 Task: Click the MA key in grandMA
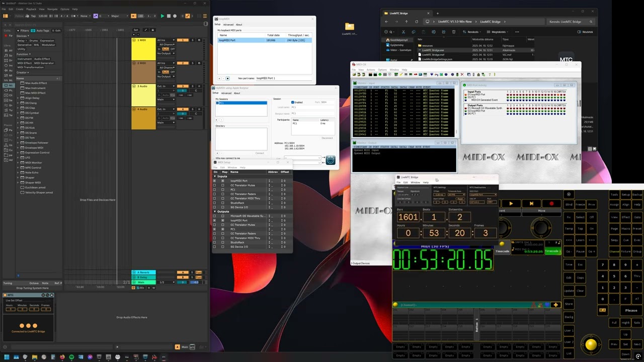click(x=603, y=310)
